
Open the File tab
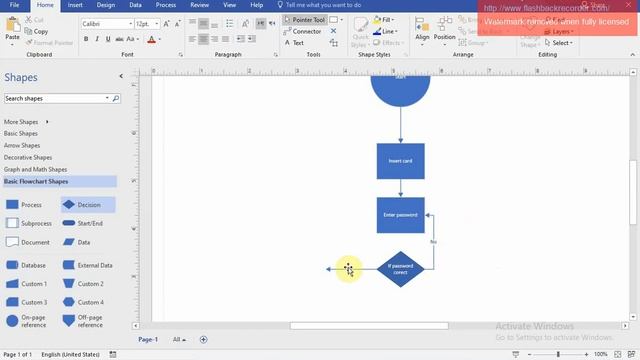click(14, 5)
